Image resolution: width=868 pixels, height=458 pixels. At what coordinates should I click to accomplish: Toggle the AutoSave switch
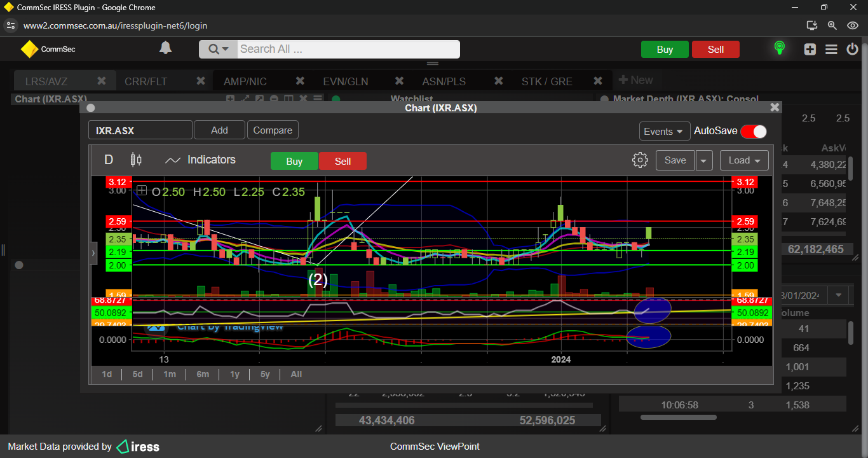coord(754,131)
